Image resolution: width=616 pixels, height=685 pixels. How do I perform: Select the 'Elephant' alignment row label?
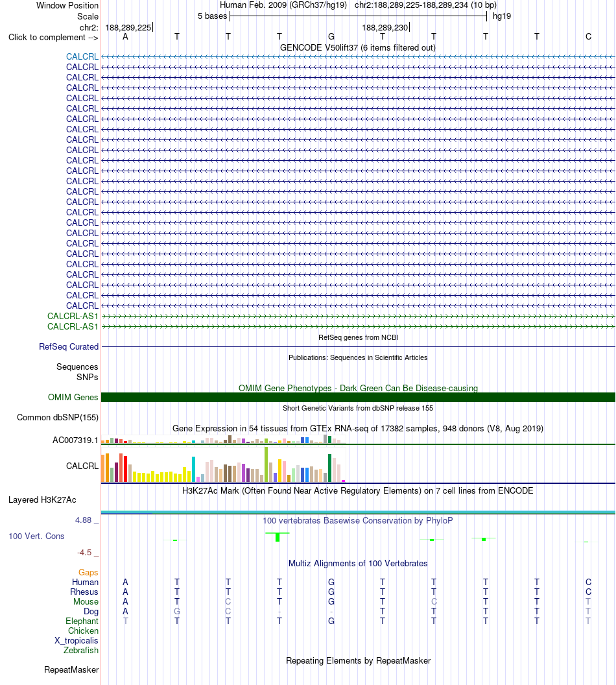click(82, 621)
